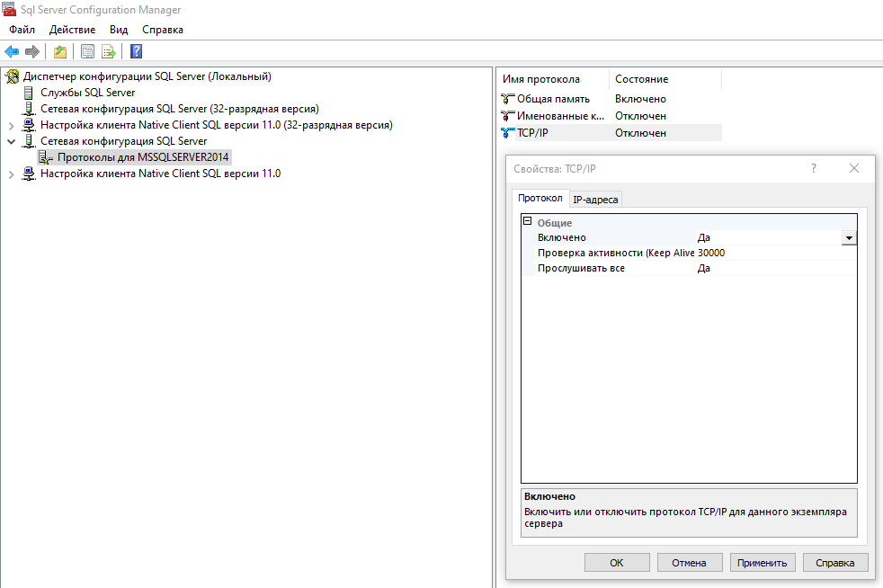The height and width of the screenshot is (588, 883).
Task: Select the Протокол tab
Action: [x=540, y=199]
